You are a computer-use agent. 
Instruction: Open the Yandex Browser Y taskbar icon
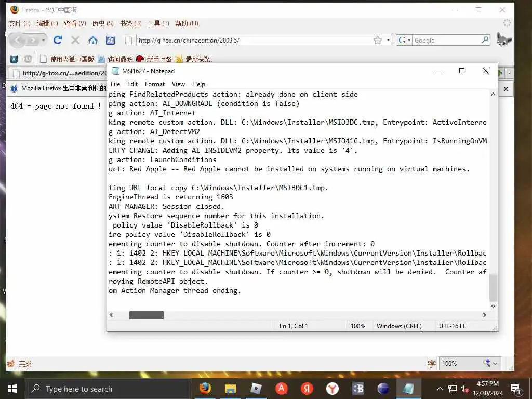click(x=332, y=389)
